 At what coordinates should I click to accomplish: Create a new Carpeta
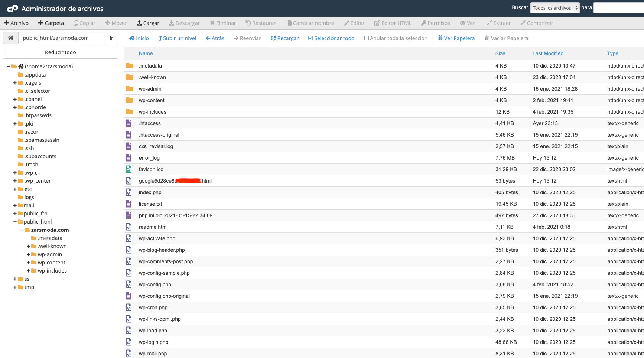51,23
